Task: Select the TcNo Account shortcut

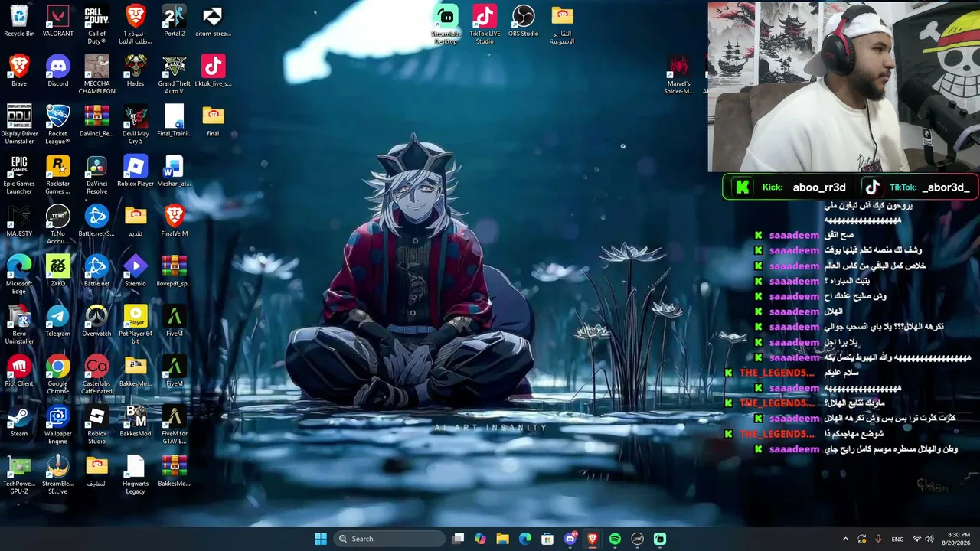Action: tap(58, 224)
